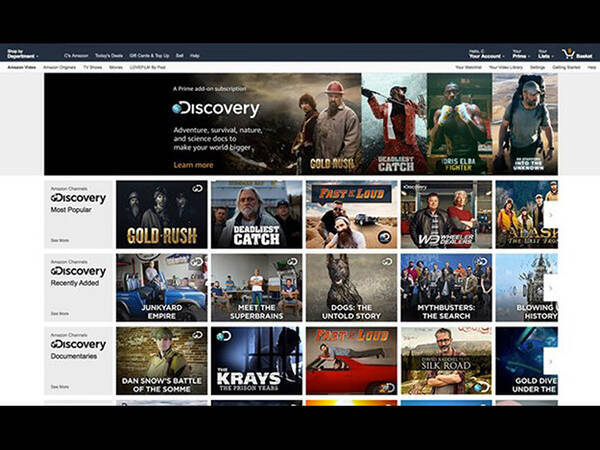The image size is (600, 450).
Task: Open Your Watchlist link
Action: (468, 67)
